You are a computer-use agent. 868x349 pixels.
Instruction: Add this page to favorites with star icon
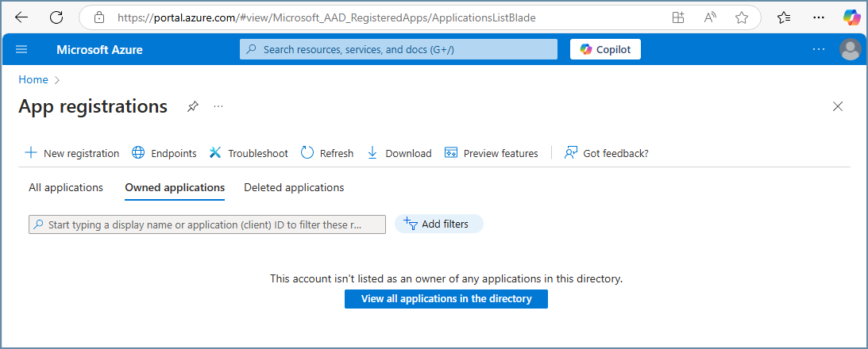pyautogui.click(x=742, y=17)
